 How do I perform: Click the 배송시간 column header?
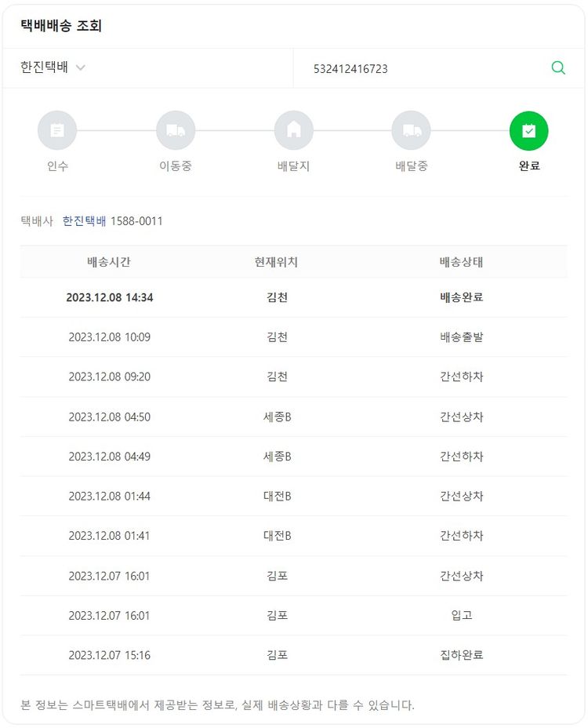[109, 262]
